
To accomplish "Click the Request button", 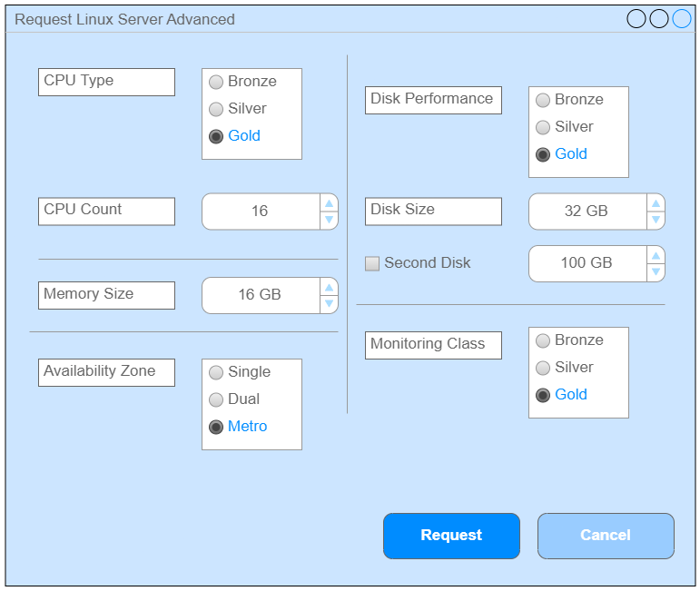I will pos(451,536).
